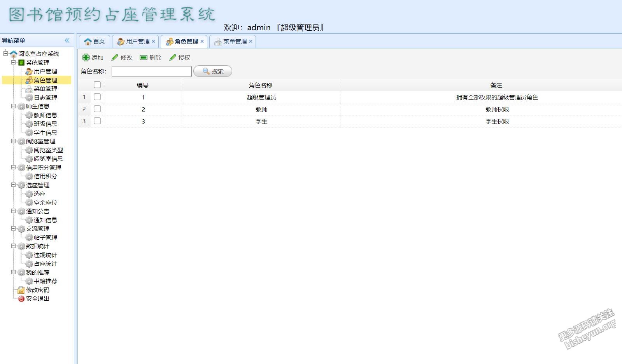The height and width of the screenshot is (364, 622).
Task: Check the row for 教师 role
Action: click(x=97, y=109)
